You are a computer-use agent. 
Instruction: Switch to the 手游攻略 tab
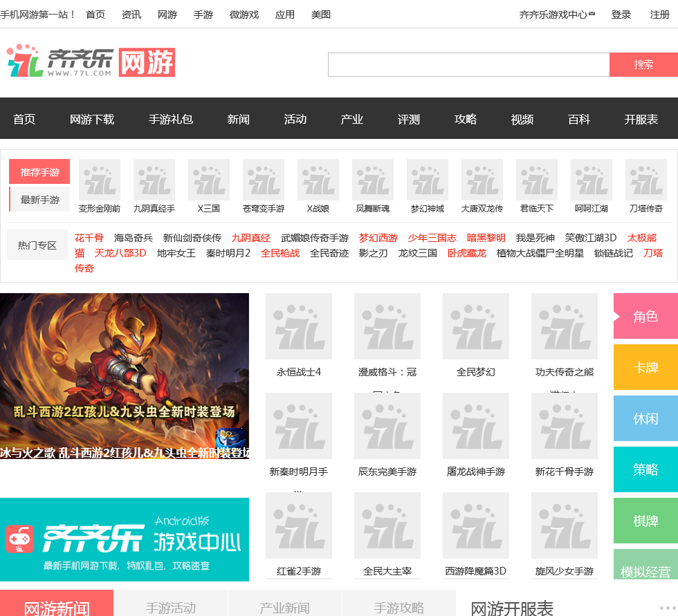398,604
